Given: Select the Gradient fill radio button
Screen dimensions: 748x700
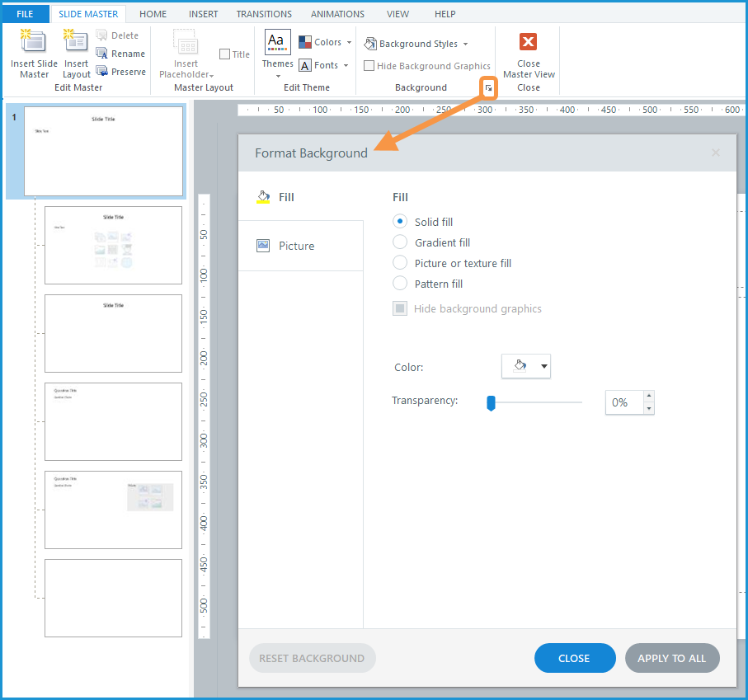Looking at the screenshot, I should (400, 242).
